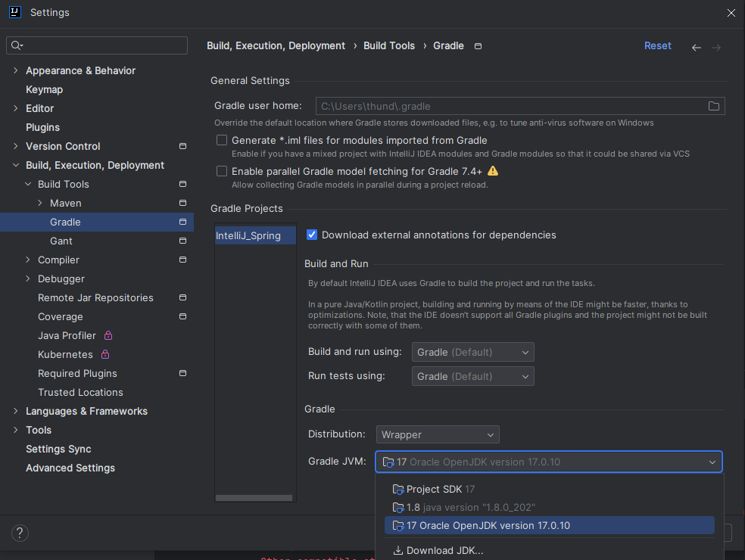Click Build, Execution, Deployment breadcrumb
This screenshot has height=560, width=745.
point(276,45)
